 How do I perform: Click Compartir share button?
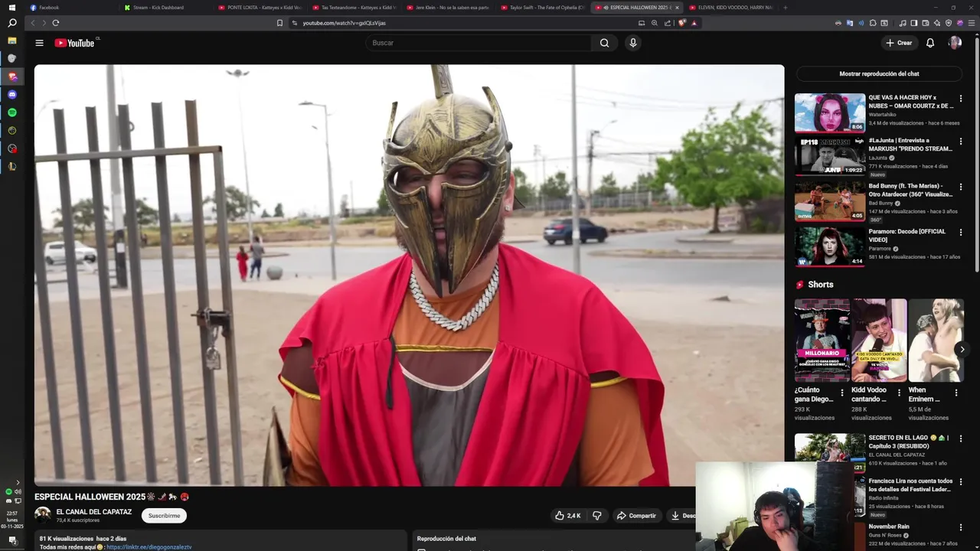click(636, 516)
